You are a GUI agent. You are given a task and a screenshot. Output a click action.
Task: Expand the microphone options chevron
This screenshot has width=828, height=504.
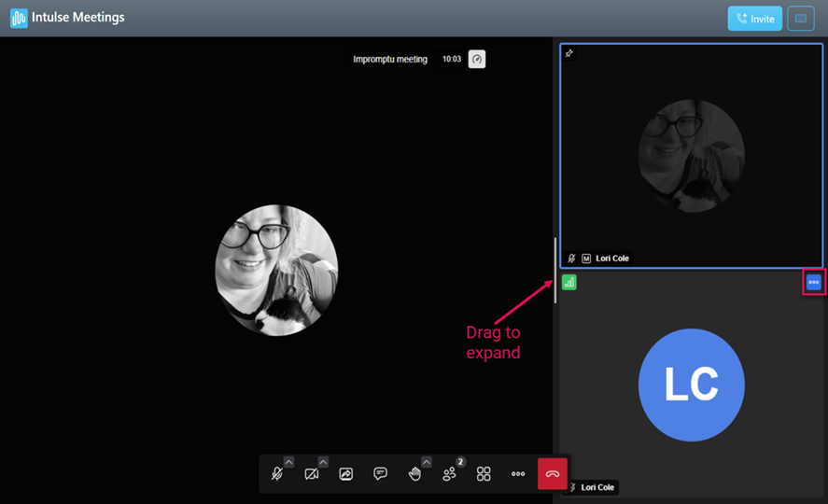[288, 462]
